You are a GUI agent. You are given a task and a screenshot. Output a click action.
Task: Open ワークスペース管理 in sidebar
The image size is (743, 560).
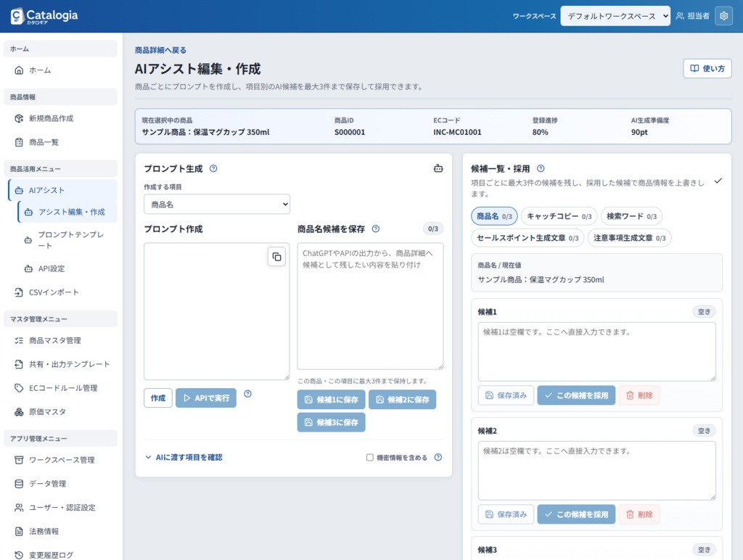click(61, 460)
